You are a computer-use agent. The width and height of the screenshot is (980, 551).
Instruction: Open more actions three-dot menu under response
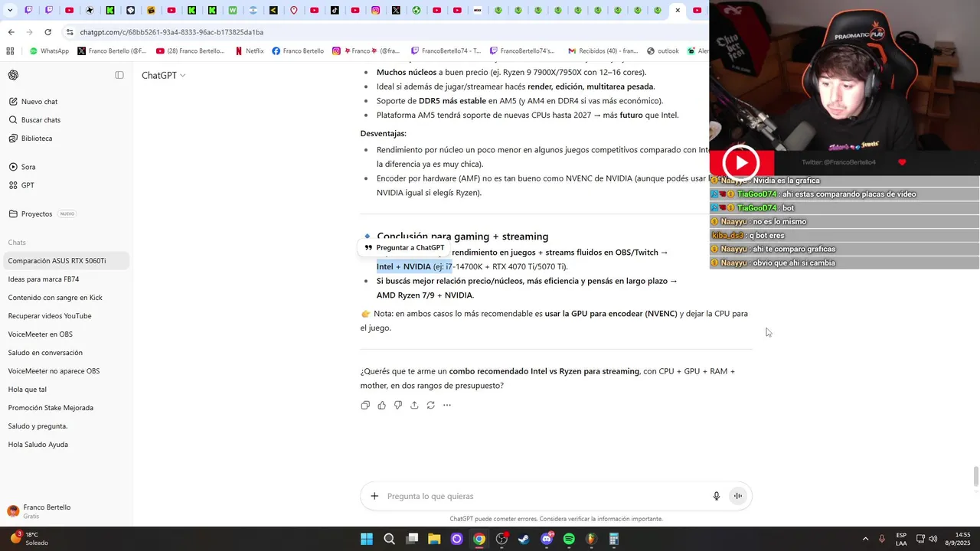(447, 405)
